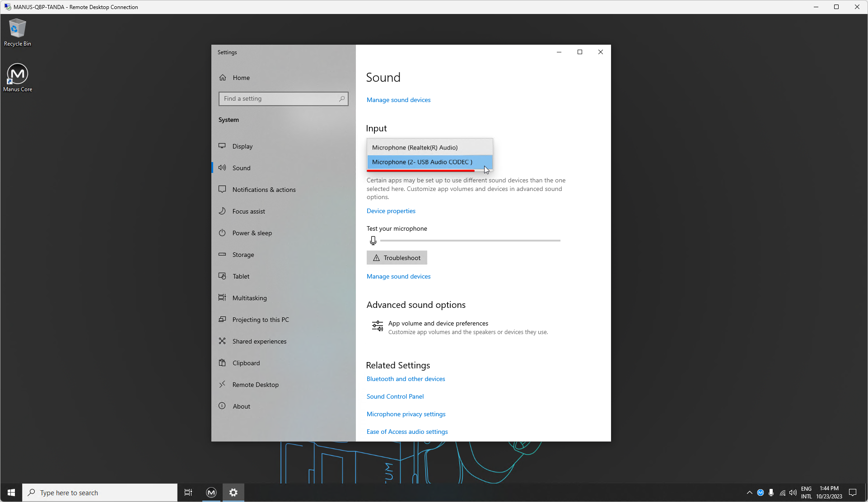This screenshot has width=868, height=502.
Task: Click the Windows Start button
Action: 11,493
